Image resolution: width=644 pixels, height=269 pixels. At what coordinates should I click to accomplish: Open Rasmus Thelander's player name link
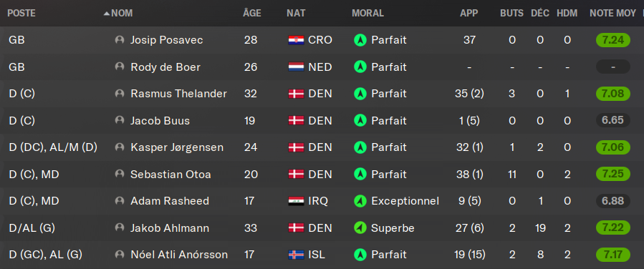click(x=178, y=94)
